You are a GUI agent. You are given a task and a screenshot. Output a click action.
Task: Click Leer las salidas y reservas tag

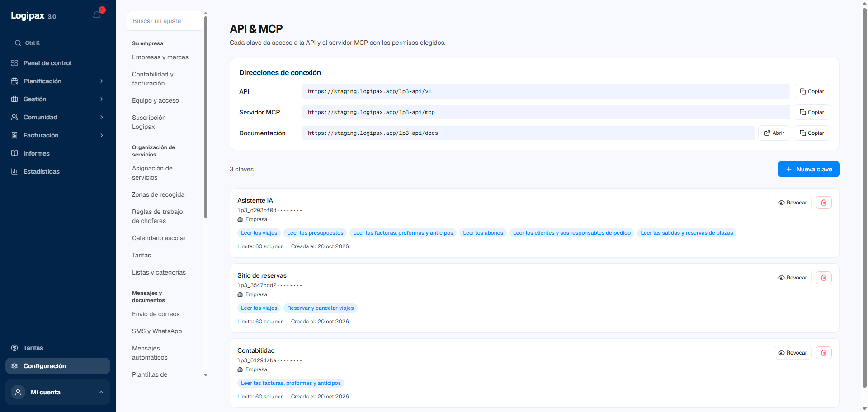click(687, 233)
